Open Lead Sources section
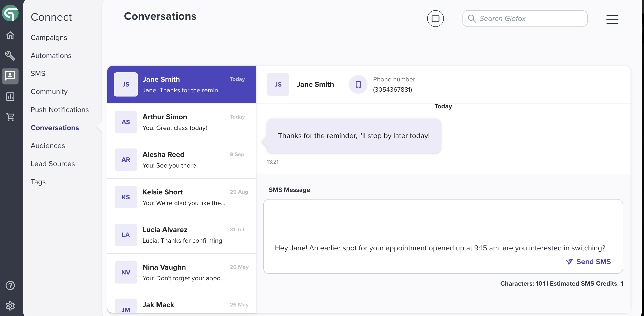Viewport: 644px width, 316px height. pyautogui.click(x=53, y=164)
